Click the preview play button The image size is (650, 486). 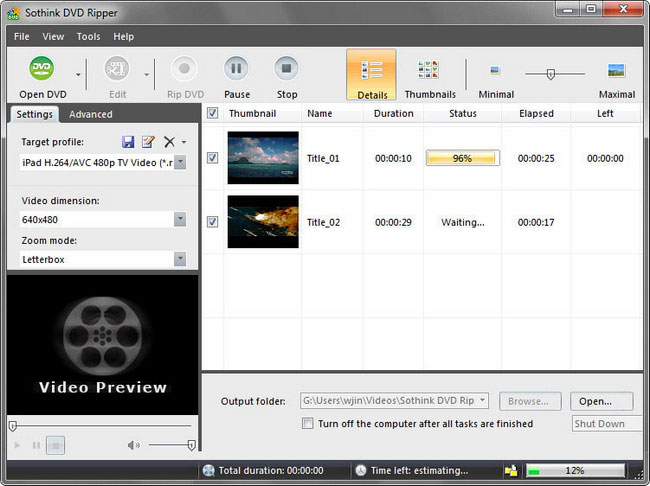coord(17,445)
